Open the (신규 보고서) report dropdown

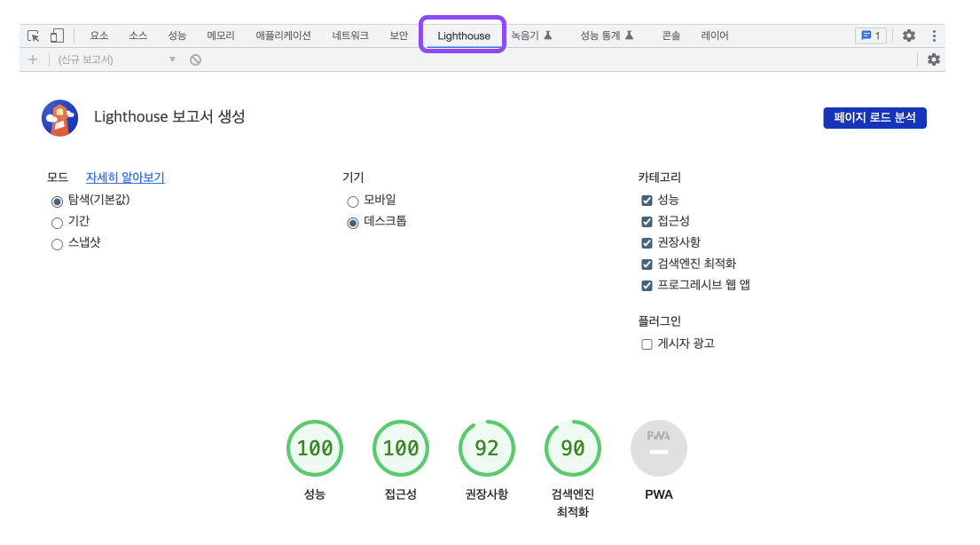pos(116,59)
